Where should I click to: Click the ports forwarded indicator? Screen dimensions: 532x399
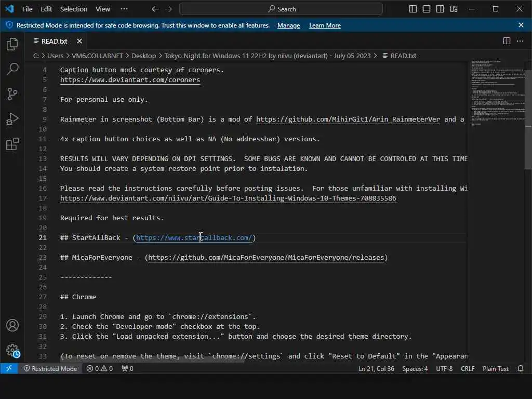pos(128,368)
